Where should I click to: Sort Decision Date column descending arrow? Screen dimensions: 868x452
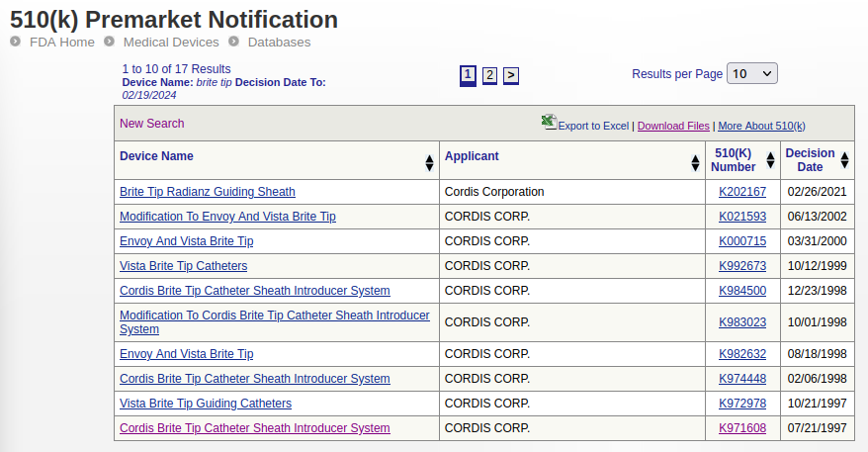[844, 166]
